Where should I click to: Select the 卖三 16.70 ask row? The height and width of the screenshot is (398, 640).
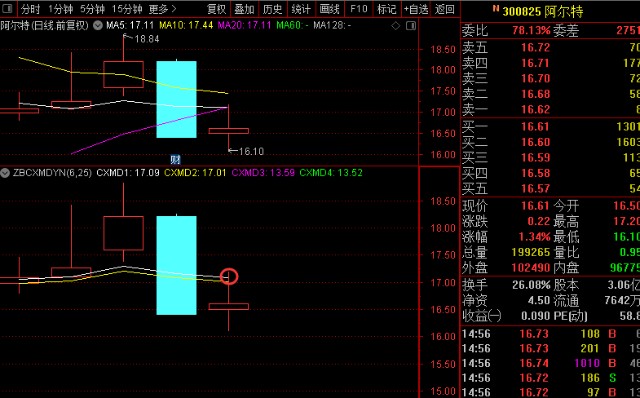tap(550, 78)
